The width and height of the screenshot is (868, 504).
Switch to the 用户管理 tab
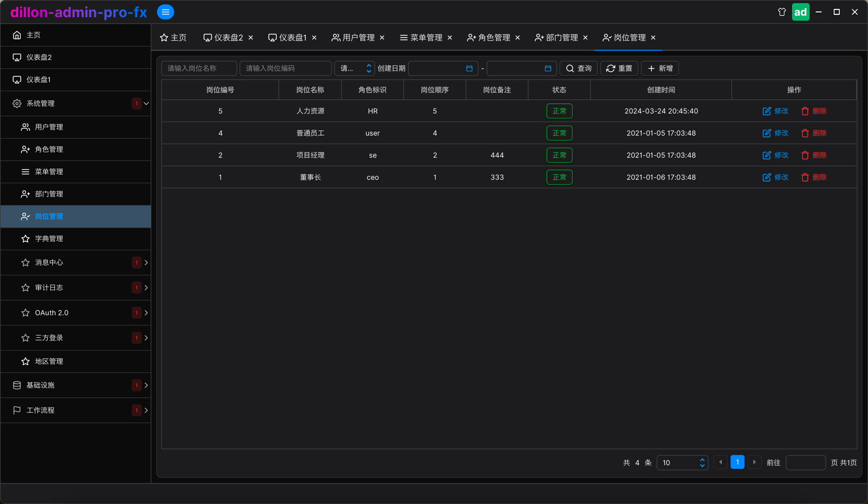(x=353, y=38)
